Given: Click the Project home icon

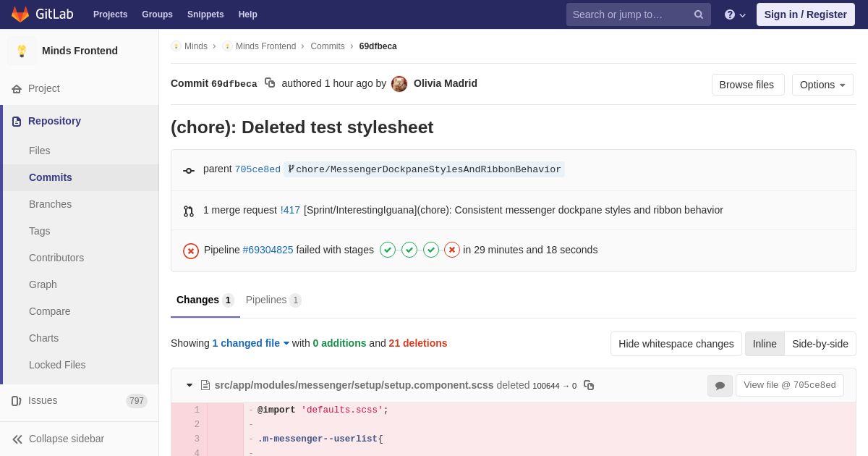Looking at the screenshot, I should pos(17,89).
